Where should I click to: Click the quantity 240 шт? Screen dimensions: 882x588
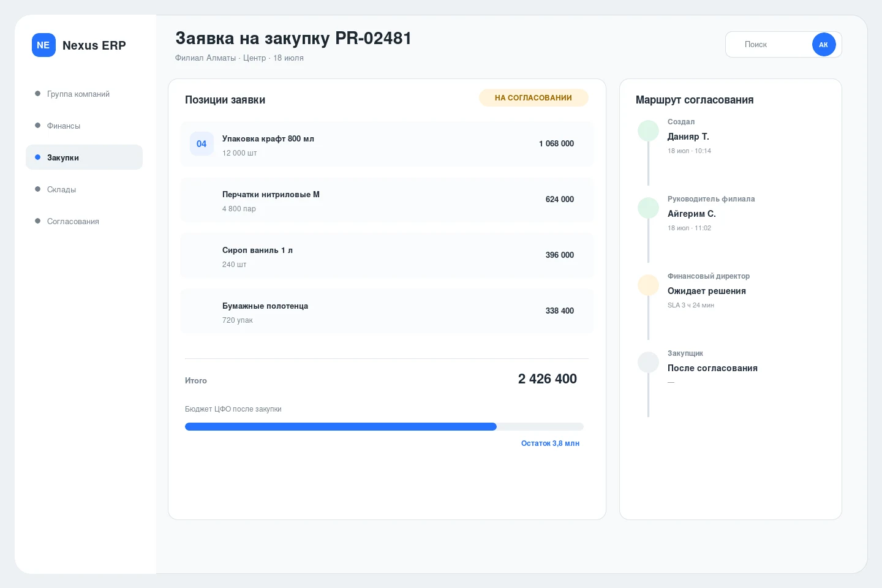234,265
